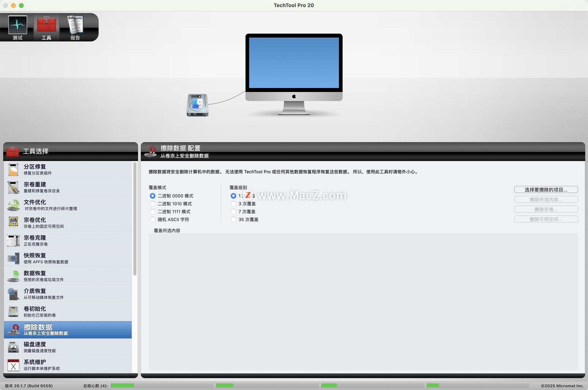Image resolution: width=588 pixels, height=390 pixels.
Task: Select the 分区修复 tool icon
Action: pyautogui.click(x=13, y=170)
